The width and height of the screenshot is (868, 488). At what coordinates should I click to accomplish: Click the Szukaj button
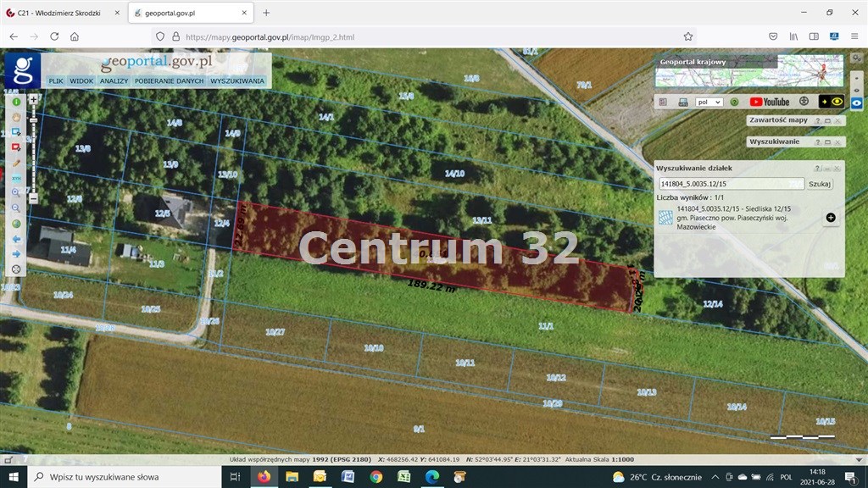click(x=820, y=184)
